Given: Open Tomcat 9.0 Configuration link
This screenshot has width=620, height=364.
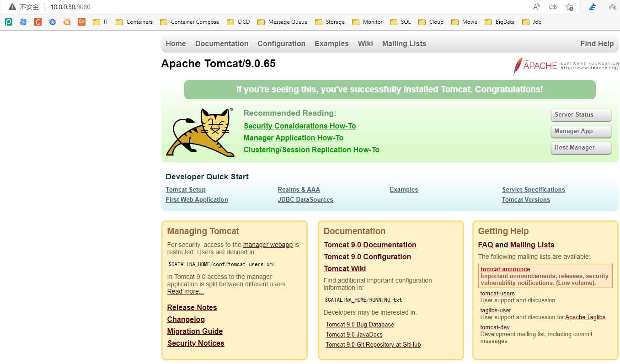Looking at the screenshot, I should pyautogui.click(x=367, y=257).
